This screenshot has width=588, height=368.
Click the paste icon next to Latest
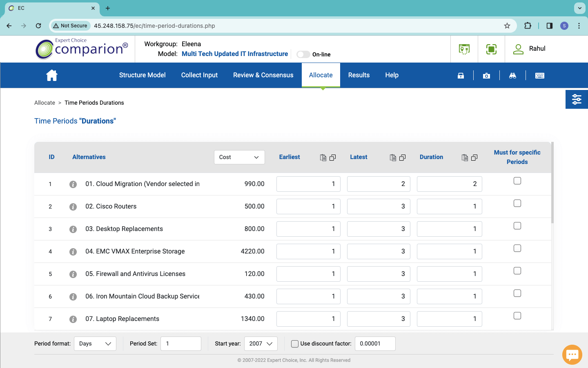tap(393, 157)
